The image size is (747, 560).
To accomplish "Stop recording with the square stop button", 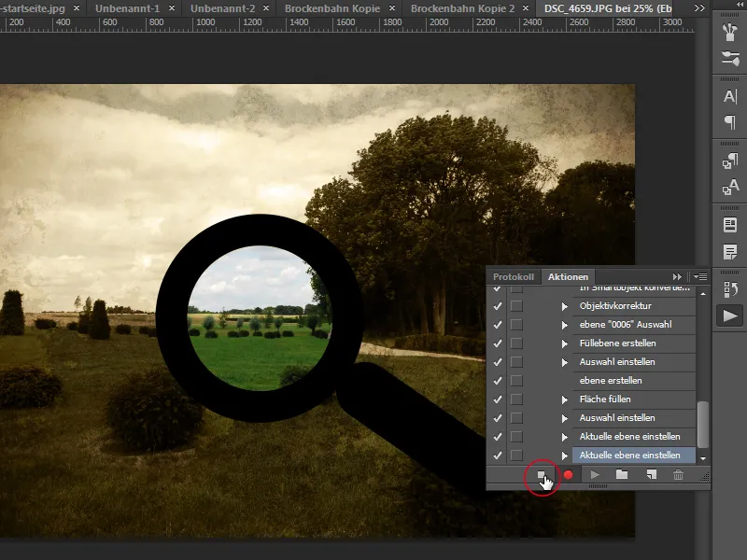I will 542,475.
